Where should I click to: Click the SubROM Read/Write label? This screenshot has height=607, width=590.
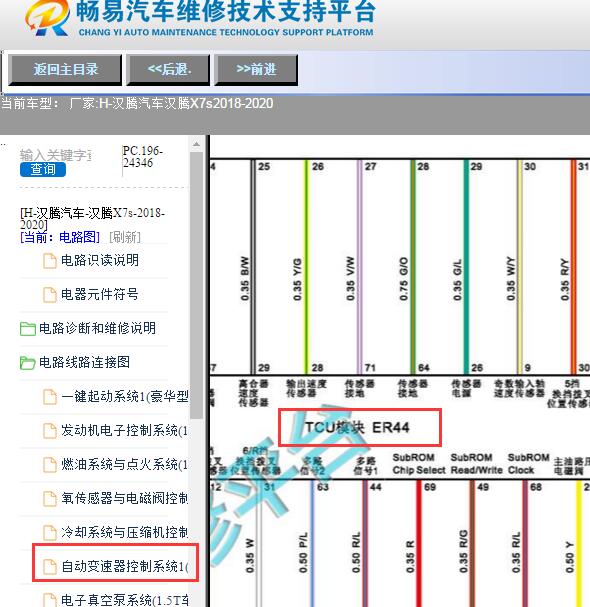(476, 464)
